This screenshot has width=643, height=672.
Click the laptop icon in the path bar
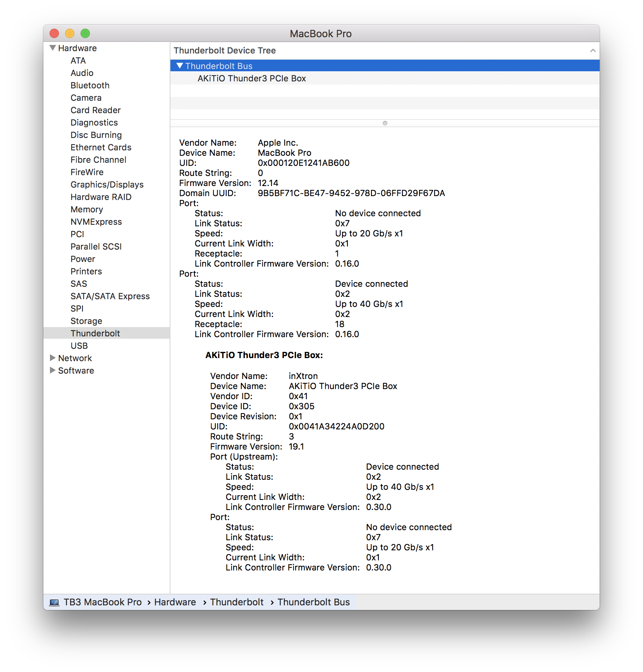(54, 603)
